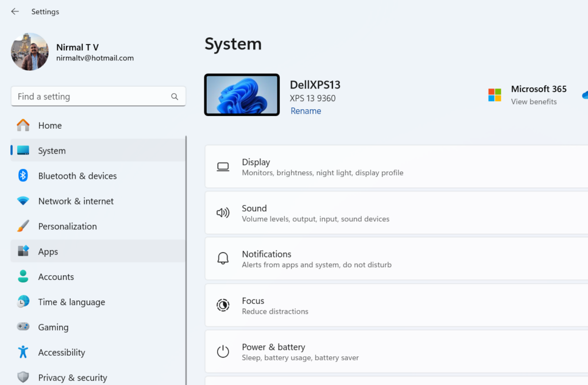Click the Nirmal T V account name
This screenshot has height=385, width=588.
tap(78, 47)
